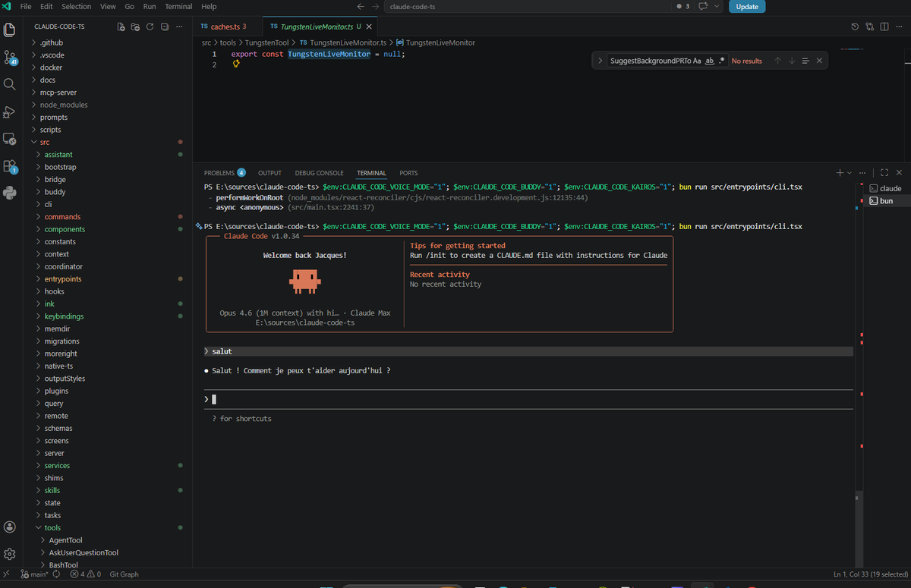911x588 pixels.
Task: Collapse all folders in explorer
Action: (164, 27)
